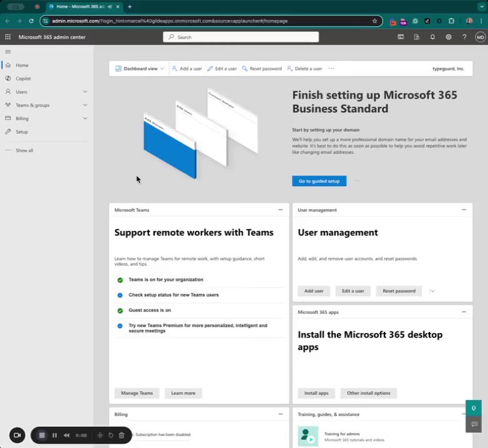This screenshot has height=448, width=488.
Task: Bookmark this page with star icon
Action: (x=374, y=21)
